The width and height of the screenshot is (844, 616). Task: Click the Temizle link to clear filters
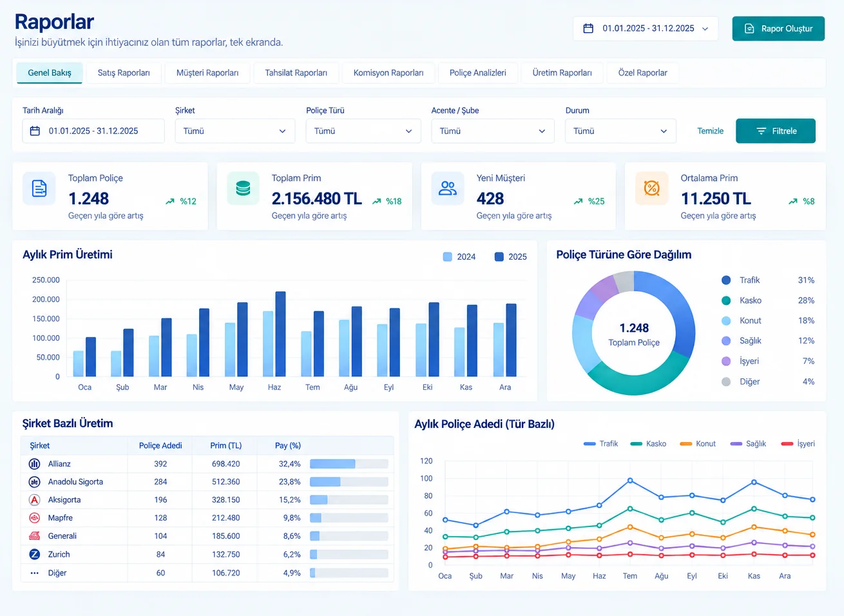[x=710, y=131]
